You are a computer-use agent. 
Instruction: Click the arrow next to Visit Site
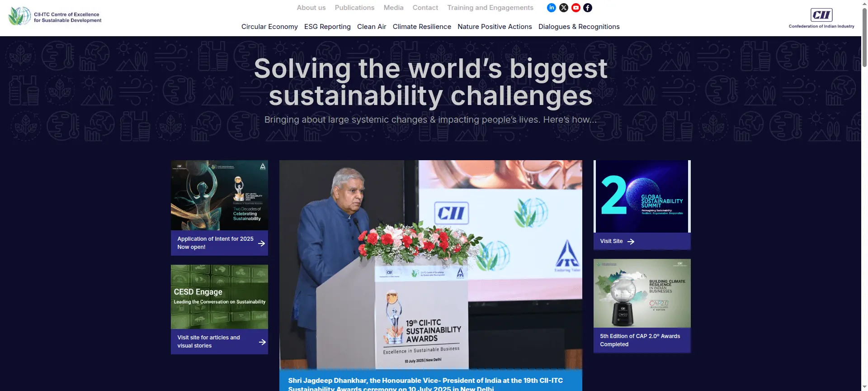(x=631, y=242)
